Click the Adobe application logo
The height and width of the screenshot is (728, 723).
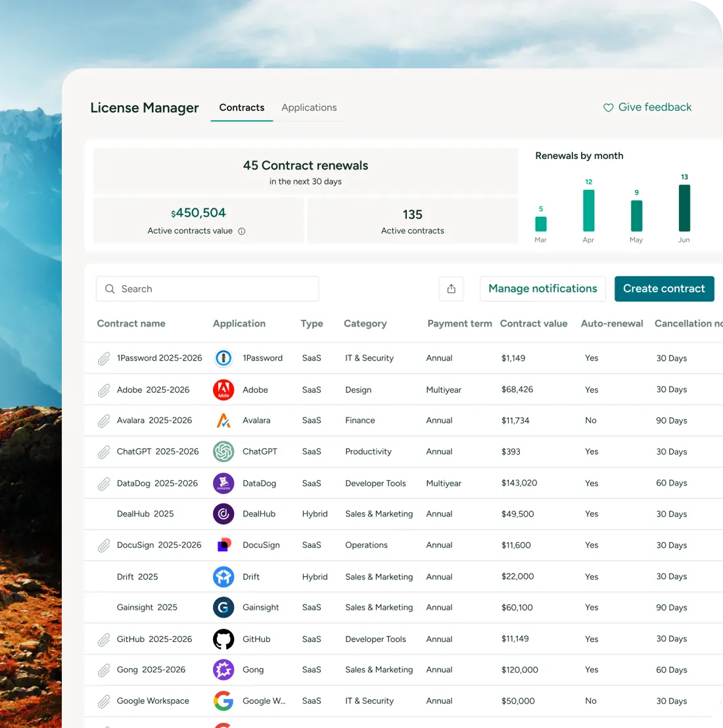pos(223,390)
